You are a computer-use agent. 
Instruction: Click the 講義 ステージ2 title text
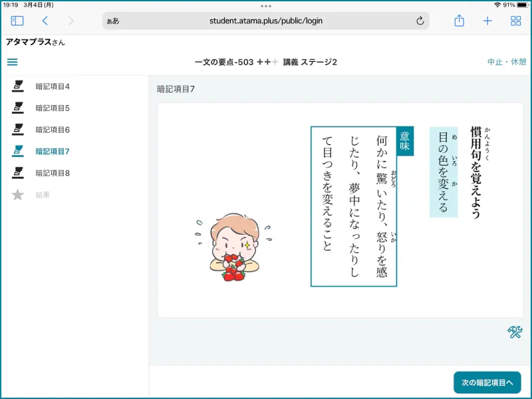(x=310, y=62)
